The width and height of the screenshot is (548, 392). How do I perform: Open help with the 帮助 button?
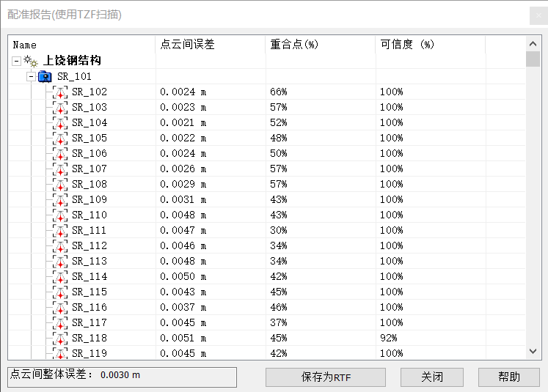pyautogui.click(x=509, y=377)
